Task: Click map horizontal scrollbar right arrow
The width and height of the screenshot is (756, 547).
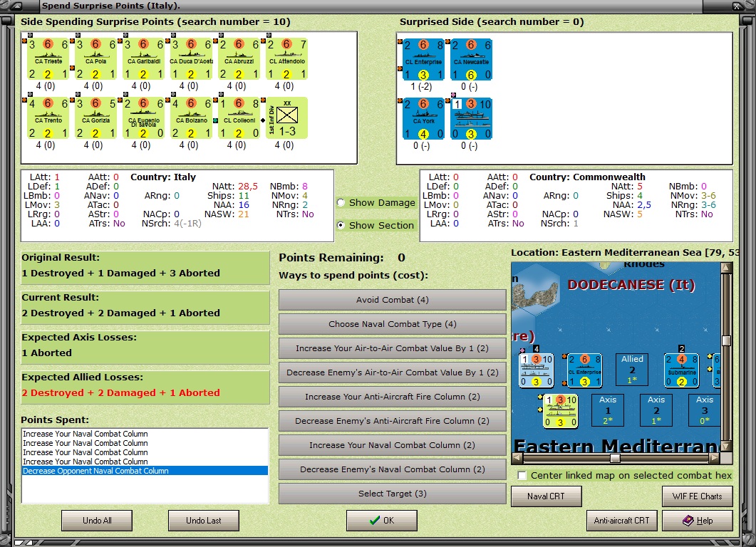Action: point(715,458)
